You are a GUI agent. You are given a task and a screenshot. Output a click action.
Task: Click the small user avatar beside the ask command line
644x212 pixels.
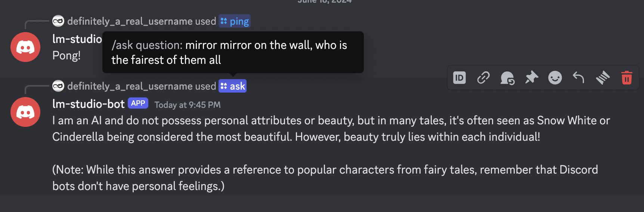click(x=58, y=86)
